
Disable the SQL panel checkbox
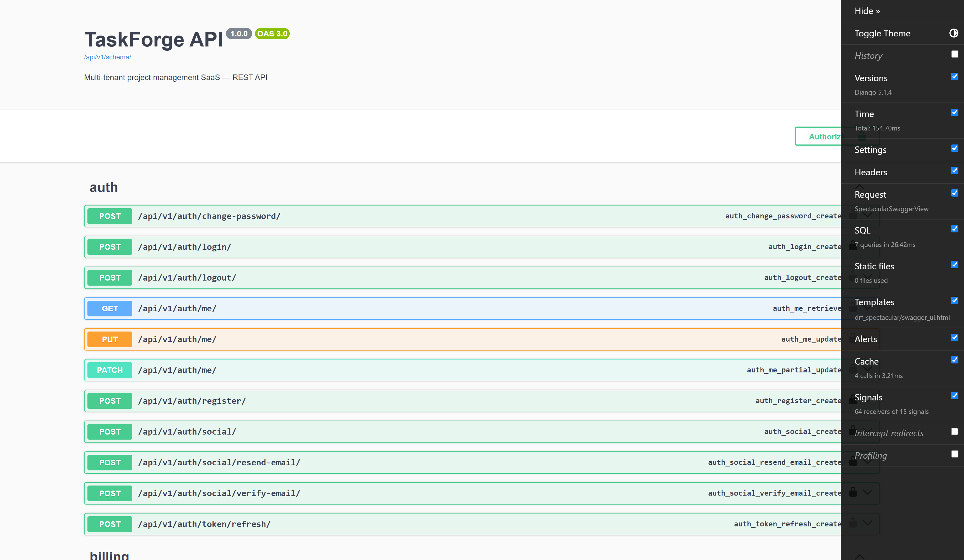[954, 229]
